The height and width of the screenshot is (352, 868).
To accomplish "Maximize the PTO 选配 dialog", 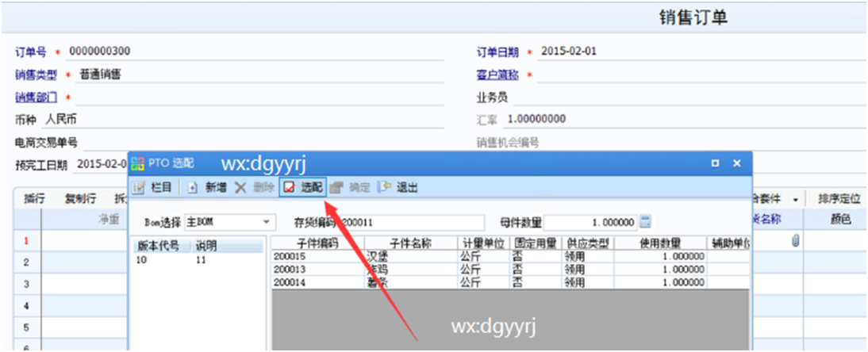I will pyautogui.click(x=715, y=163).
